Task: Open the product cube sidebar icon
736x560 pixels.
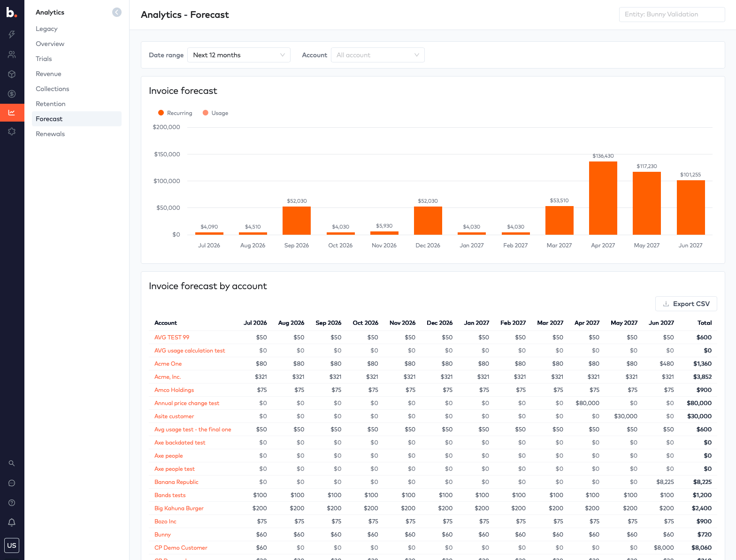Action: (x=12, y=74)
